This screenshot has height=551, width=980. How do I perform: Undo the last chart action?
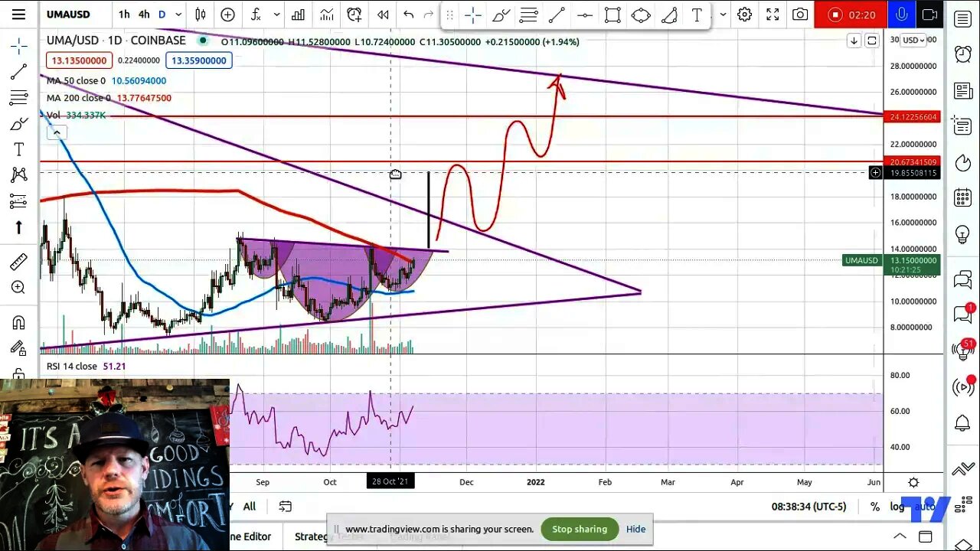click(x=409, y=14)
